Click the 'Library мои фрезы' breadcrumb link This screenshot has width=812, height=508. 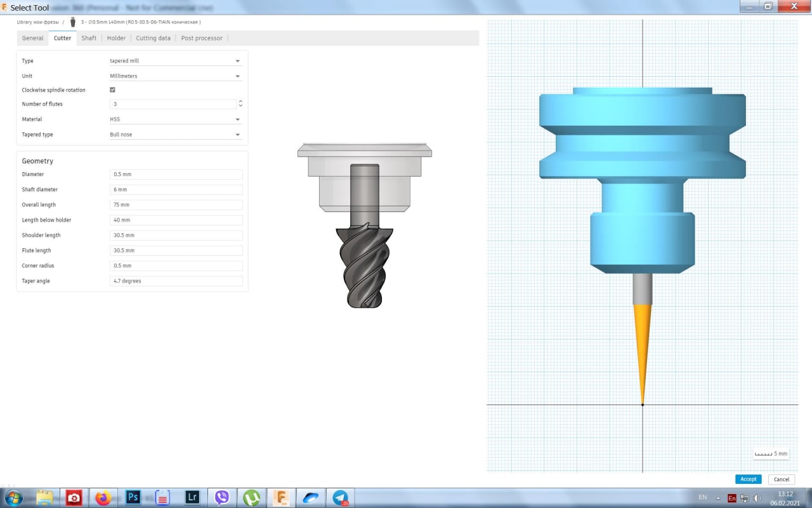click(x=37, y=22)
